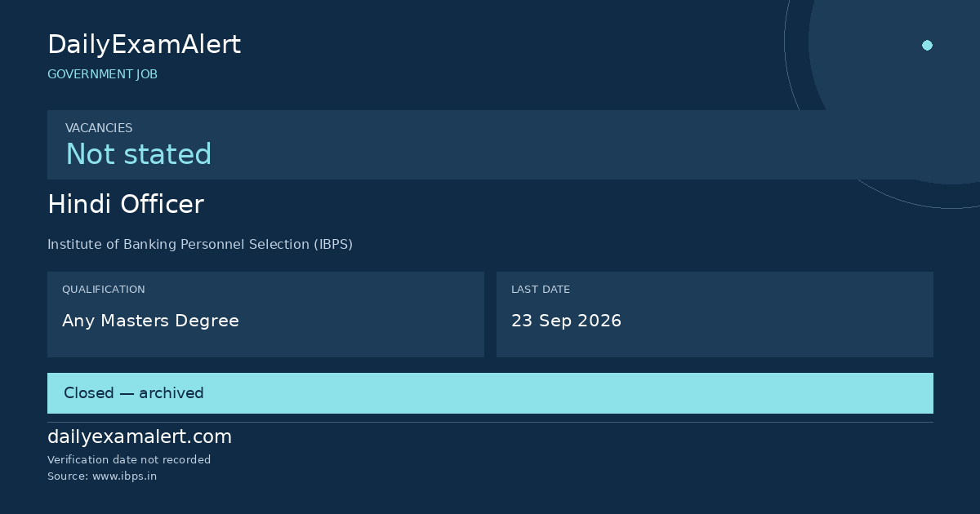Select the GOVERNMENT JOB category label
Viewport: 980px width, 514px height.
pos(102,74)
